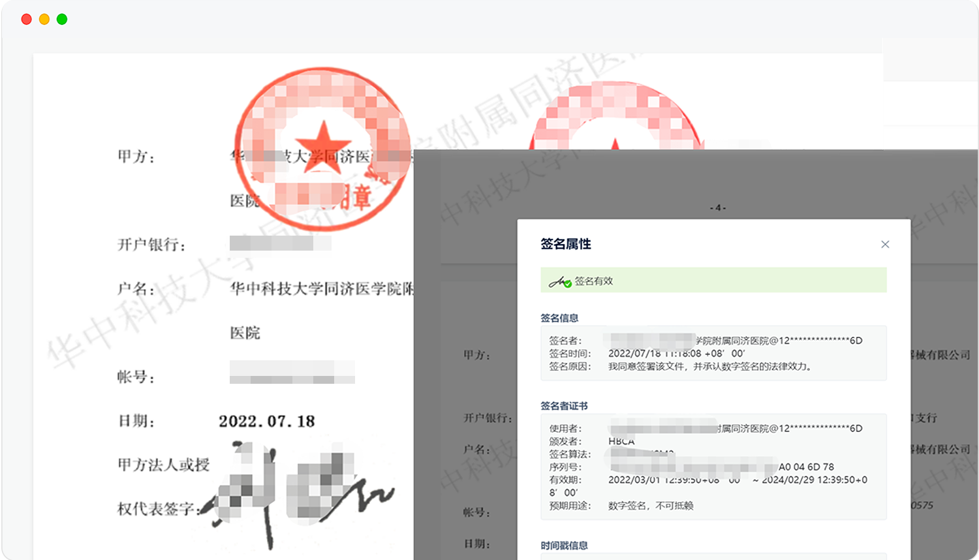The width and height of the screenshot is (979, 560).
Task: Click the page number - 4 - on gray page
Action: tap(718, 208)
